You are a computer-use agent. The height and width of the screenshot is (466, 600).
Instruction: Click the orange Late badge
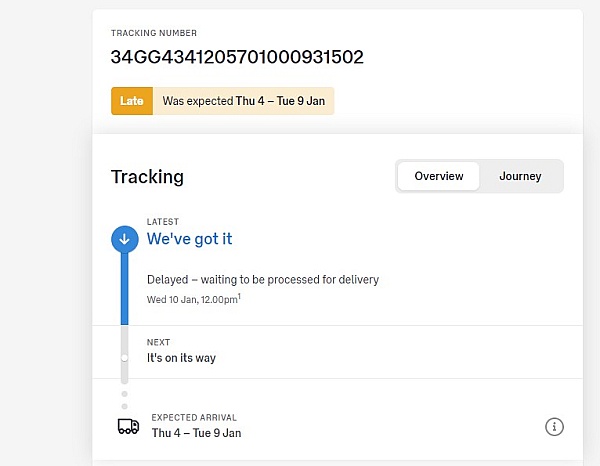click(x=132, y=101)
